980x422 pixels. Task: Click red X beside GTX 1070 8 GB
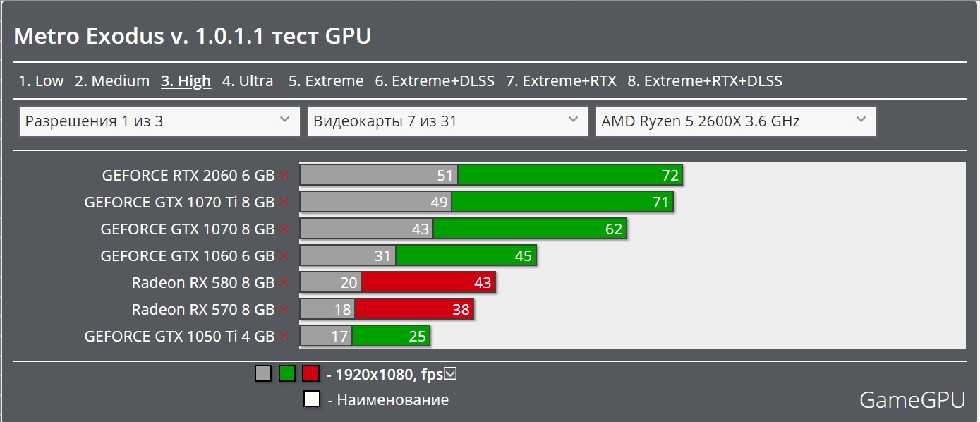pyautogui.click(x=284, y=229)
